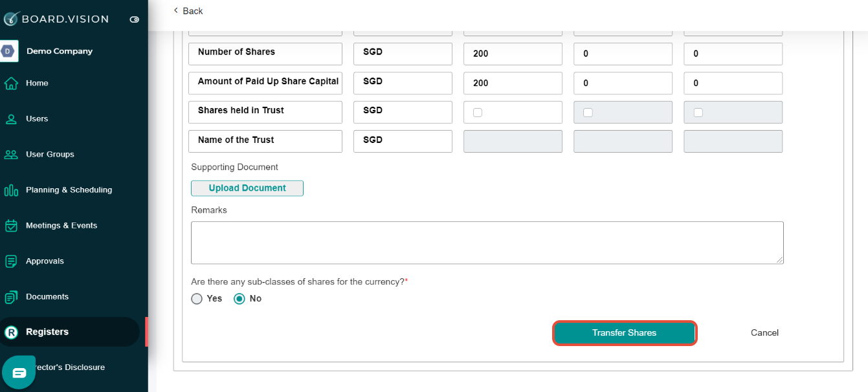Tick the Shares held in Trust checkbox
Image resolution: width=868 pixels, height=392 pixels.
478,113
